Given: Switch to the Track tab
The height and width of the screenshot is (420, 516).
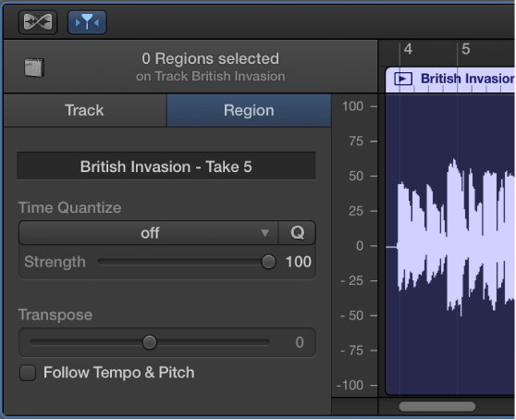Looking at the screenshot, I should pos(85,110).
